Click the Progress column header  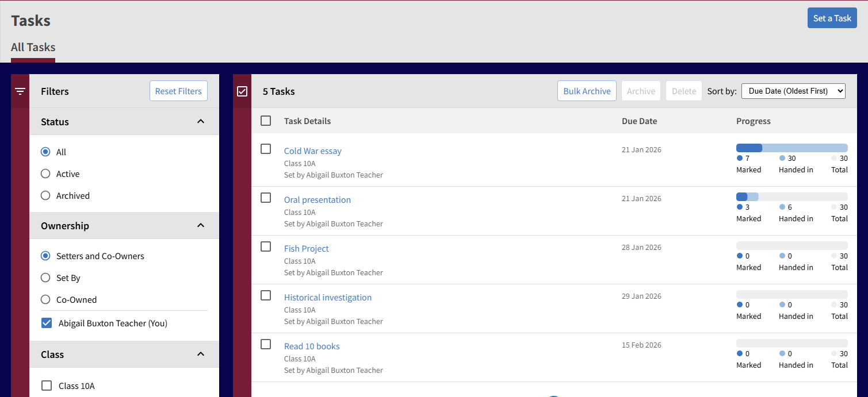[754, 121]
